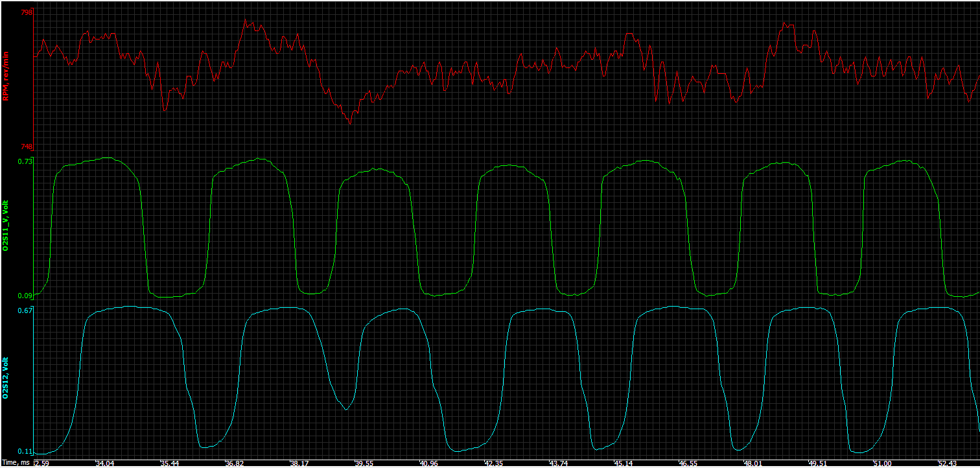Viewport: 980px width, 468px height.
Task: Select the 42.35 time marker
Action: point(493,463)
